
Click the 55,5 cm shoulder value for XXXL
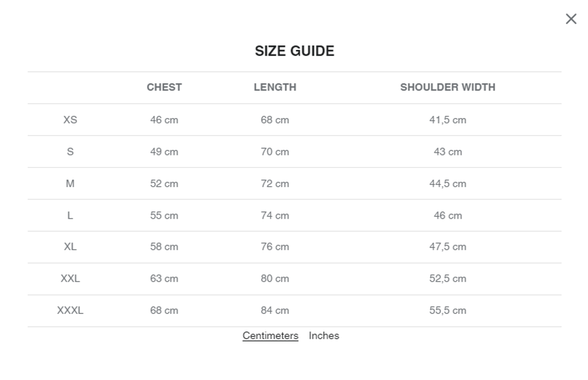point(448,310)
